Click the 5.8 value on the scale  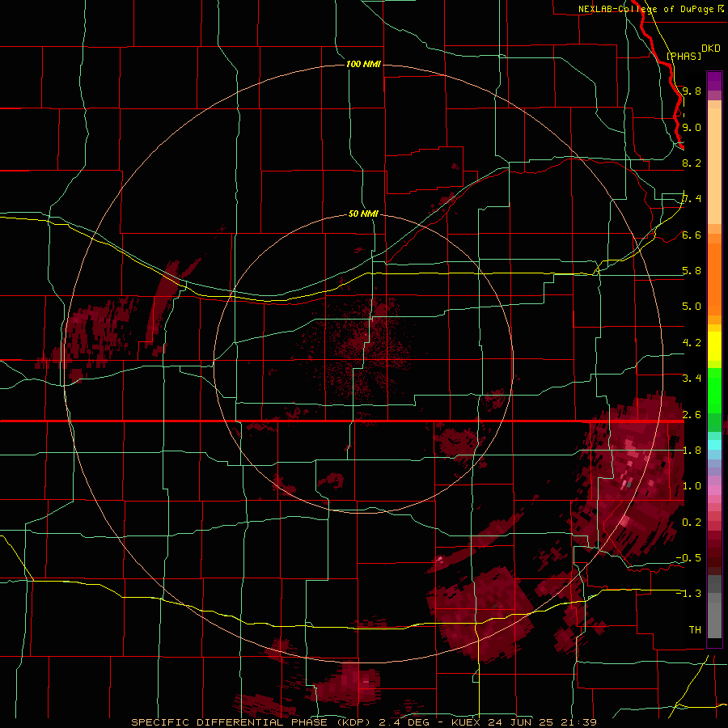tap(692, 271)
